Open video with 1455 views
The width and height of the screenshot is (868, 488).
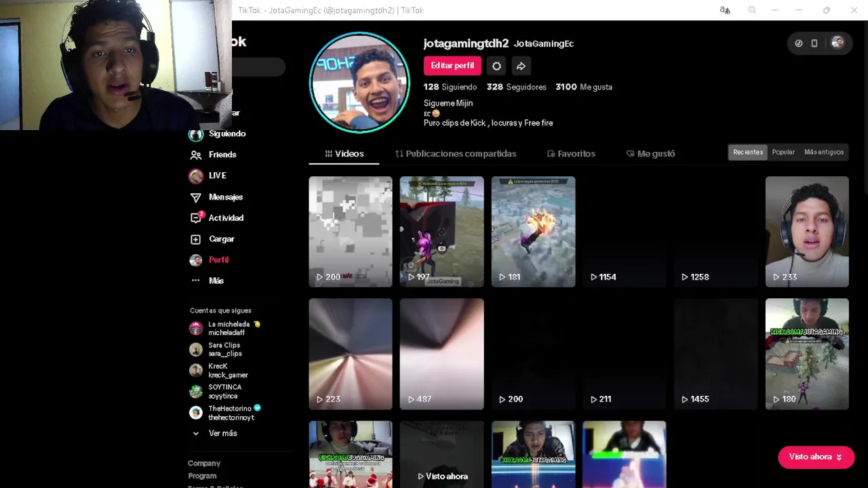715,354
